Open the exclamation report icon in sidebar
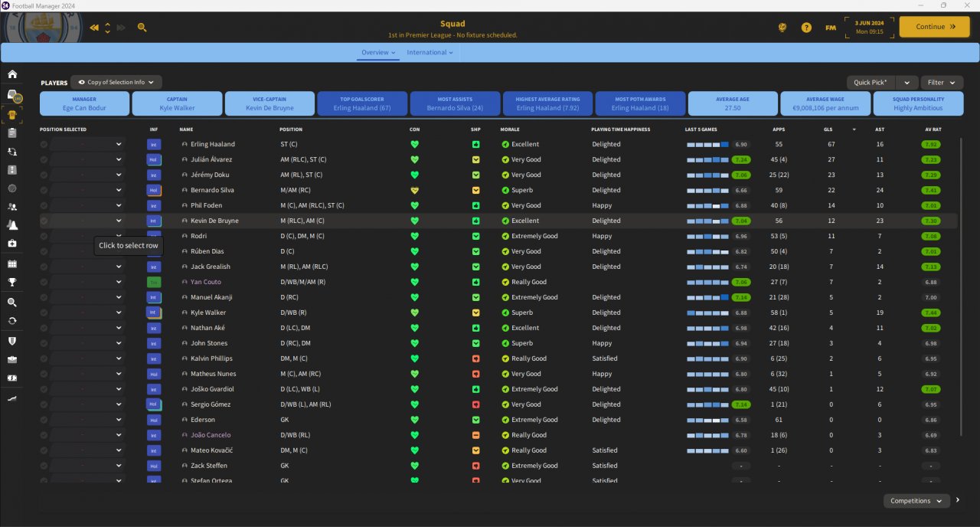This screenshot has height=527, width=980. [x=12, y=169]
